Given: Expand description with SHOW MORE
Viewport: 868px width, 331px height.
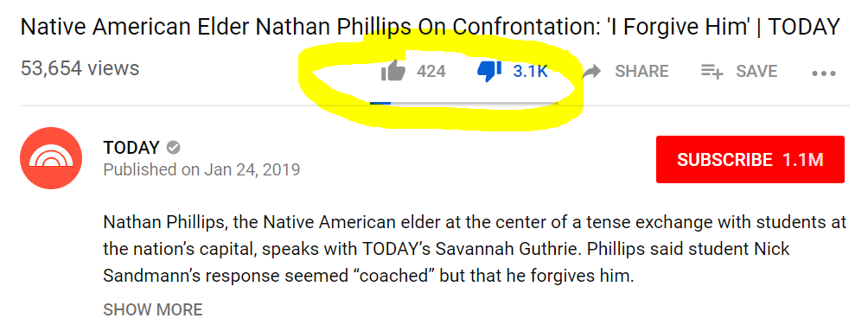Looking at the screenshot, I should click(153, 309).
